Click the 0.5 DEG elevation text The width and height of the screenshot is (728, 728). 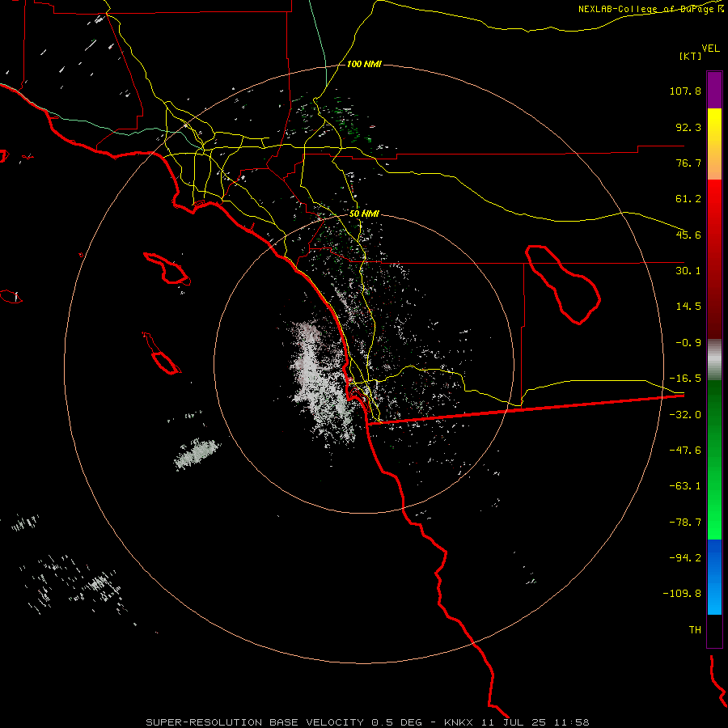coord(396,722)
